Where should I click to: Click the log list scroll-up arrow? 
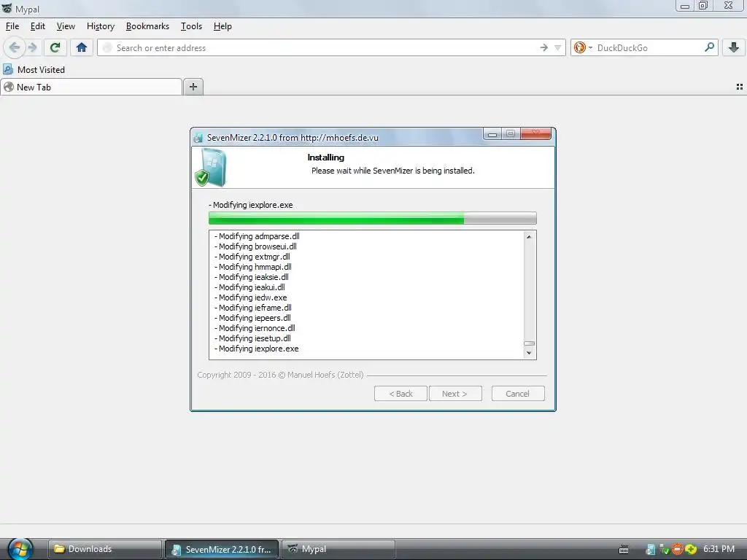pyautogui.click(x=529, y=237)
